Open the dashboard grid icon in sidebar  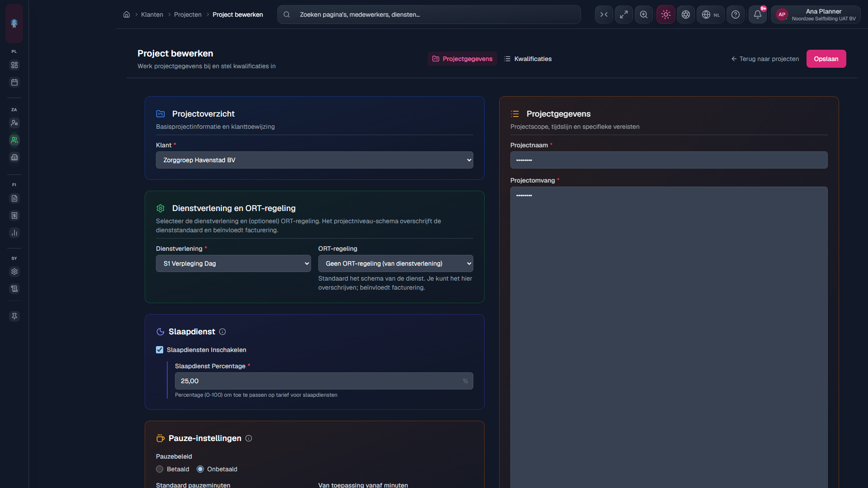tap(14, 65)
